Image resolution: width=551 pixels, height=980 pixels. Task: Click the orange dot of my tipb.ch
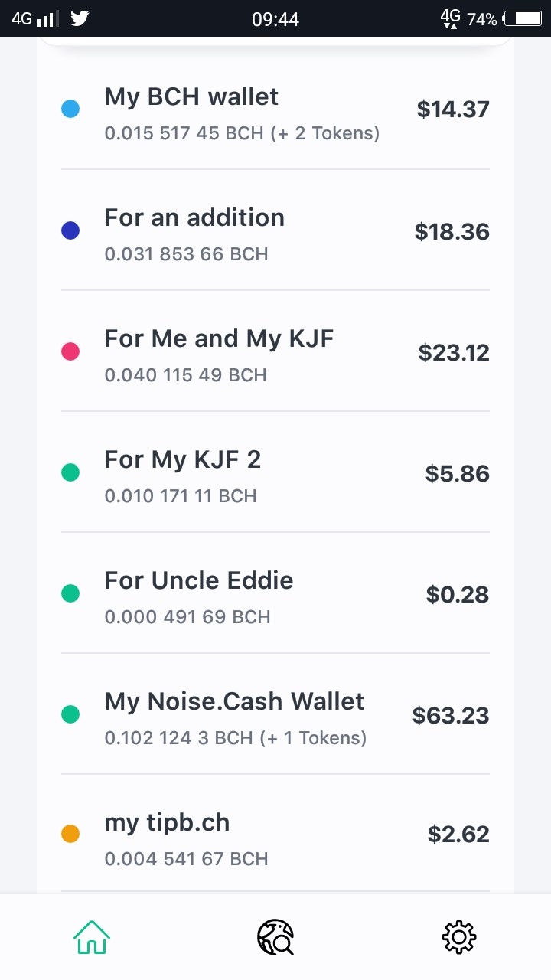tap(70, 834)
